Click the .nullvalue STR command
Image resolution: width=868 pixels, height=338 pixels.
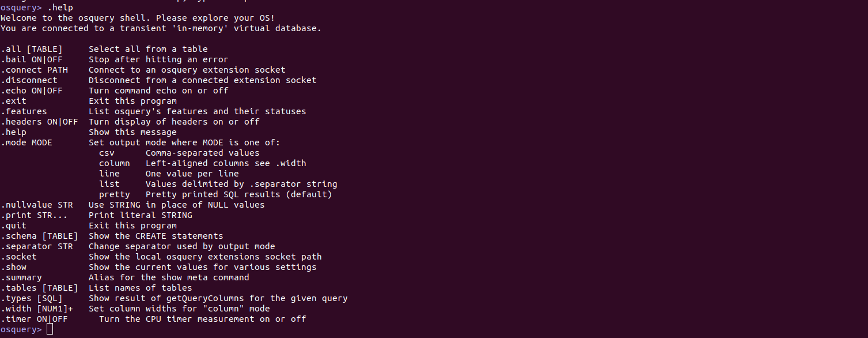pos(37,205)
